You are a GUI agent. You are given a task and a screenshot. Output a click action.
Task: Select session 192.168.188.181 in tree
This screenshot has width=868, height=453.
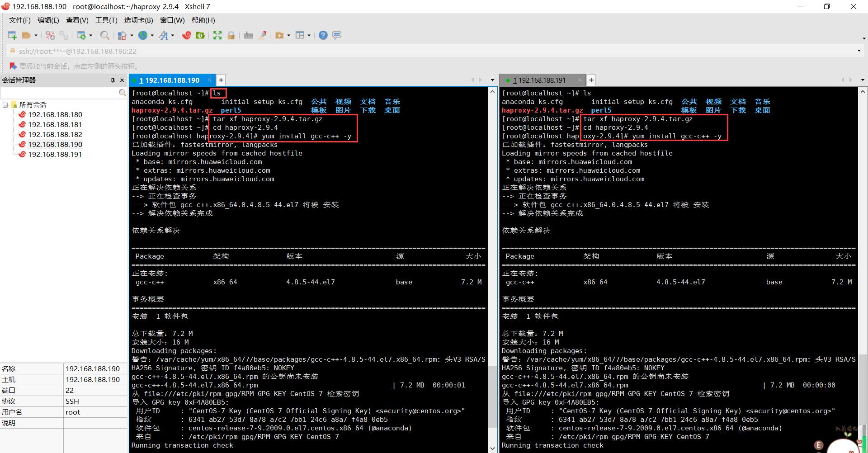pyautogui.click(x=55, y=125)
